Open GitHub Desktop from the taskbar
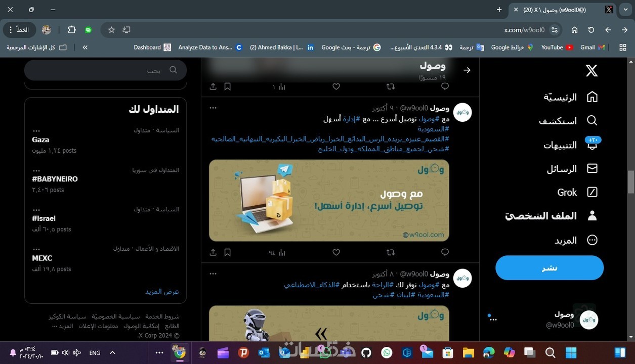The width and height of the screenshot is (635, 364). point(366,352)
